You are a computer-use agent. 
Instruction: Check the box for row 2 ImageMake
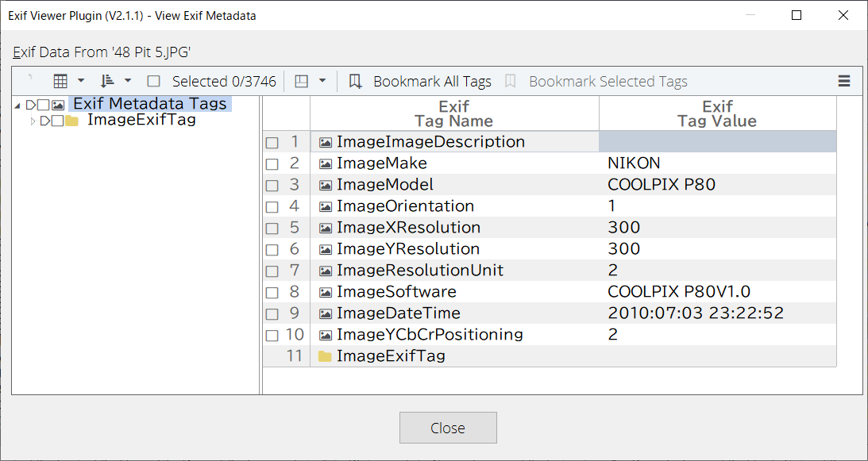272,163
